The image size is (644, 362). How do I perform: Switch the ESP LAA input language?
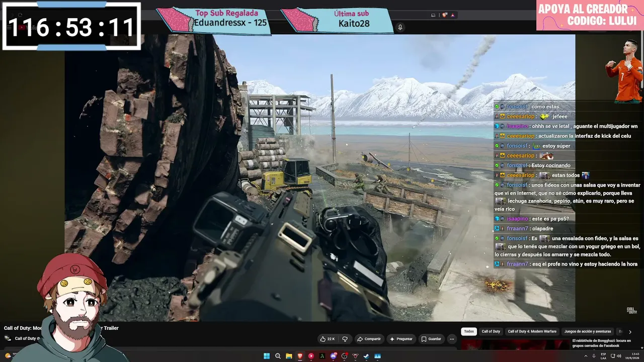(x=603, y=356)
